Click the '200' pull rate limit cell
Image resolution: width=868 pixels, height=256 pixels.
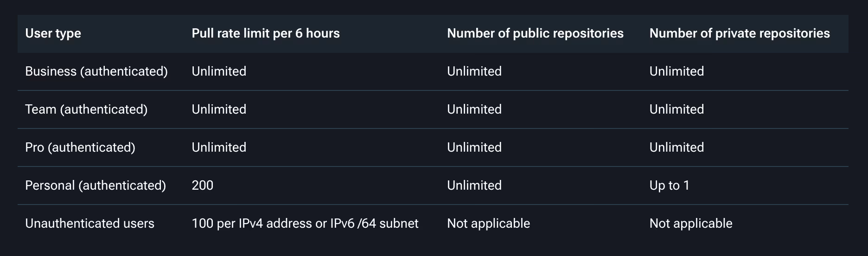[202, 186]
